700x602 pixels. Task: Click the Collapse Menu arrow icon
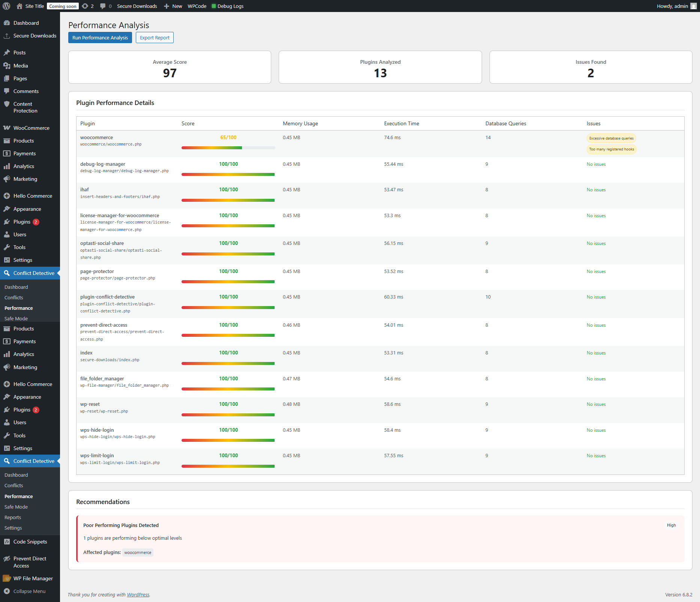(7, 591)
